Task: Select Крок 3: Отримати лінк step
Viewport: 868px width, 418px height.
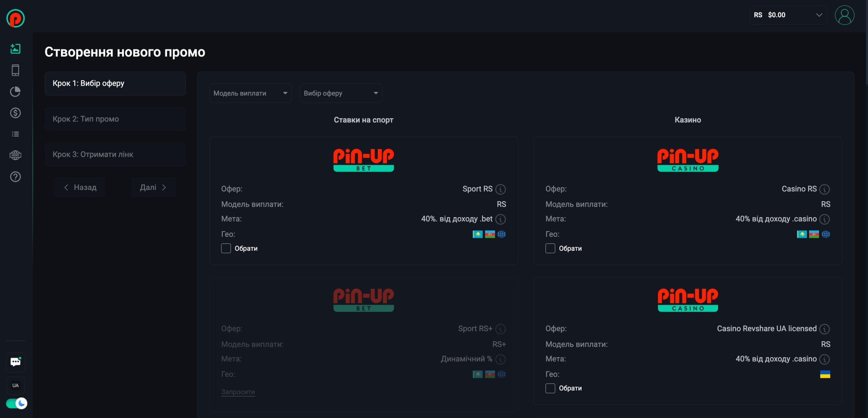Action: pos(115,154)
